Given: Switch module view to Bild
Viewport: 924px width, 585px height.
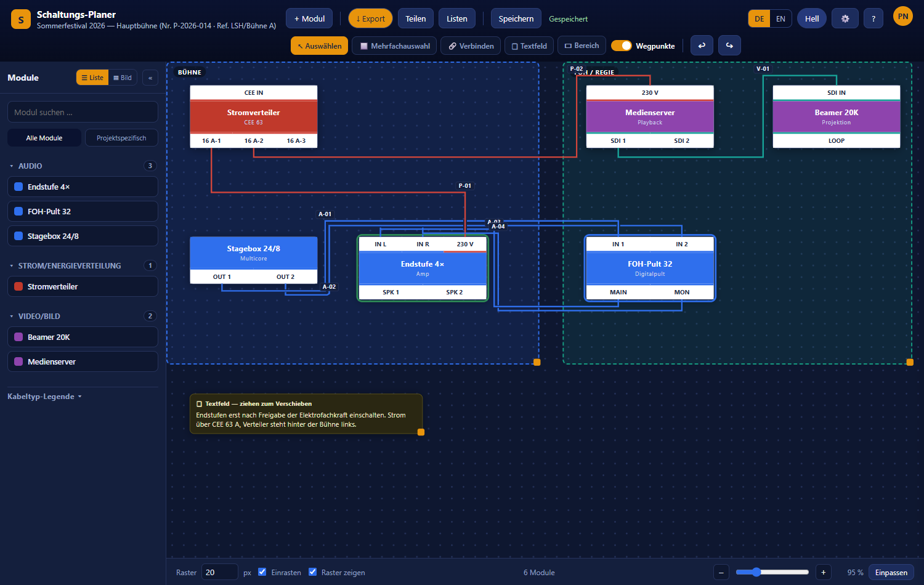Looking at the screenshot, I should 123,78.
